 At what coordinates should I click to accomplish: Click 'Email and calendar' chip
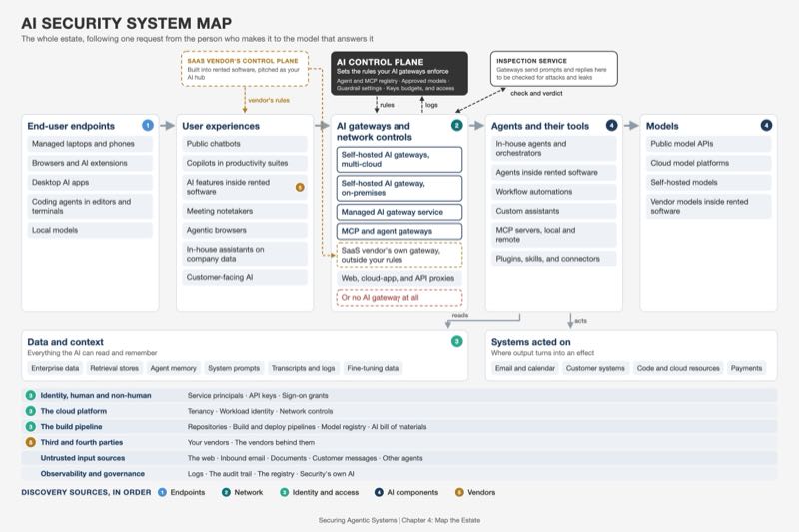click(525, 368)
